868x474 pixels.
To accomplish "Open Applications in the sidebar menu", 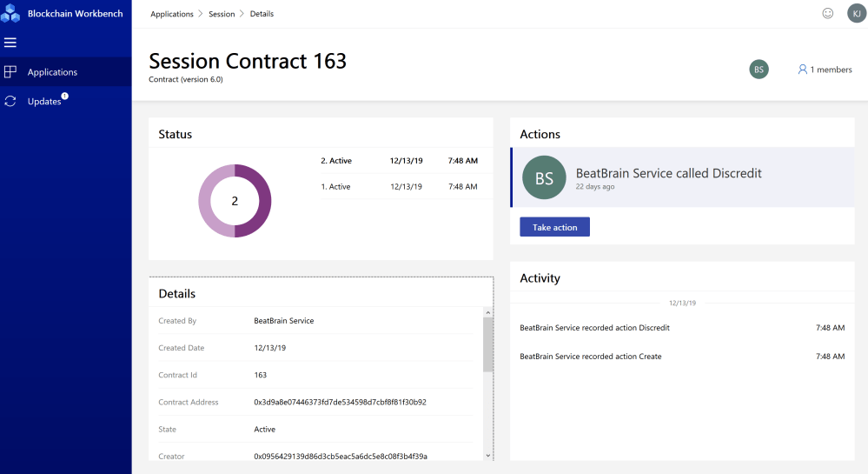I will point(52,72).
